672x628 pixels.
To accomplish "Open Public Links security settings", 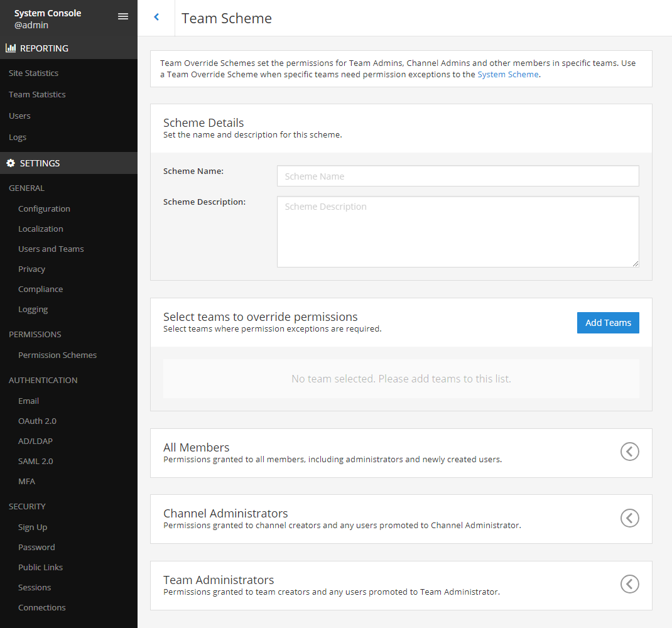I will pos(40,568).
